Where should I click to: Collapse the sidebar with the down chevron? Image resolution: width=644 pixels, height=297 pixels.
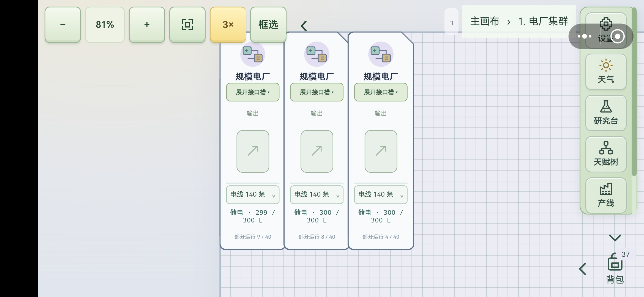615,238
